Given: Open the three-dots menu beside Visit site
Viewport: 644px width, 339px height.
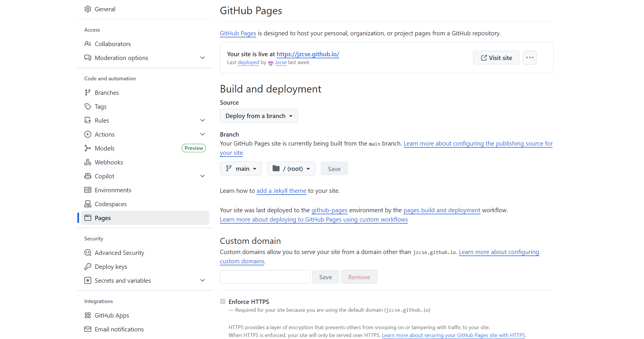Looking at the screenshot, I should (530, 58).
